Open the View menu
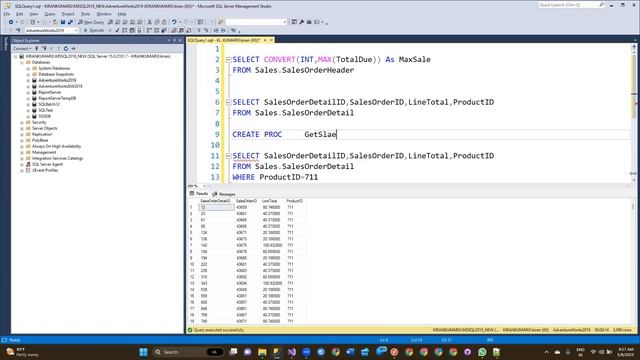Screen dimensions: 640x360 click(34, 14)
